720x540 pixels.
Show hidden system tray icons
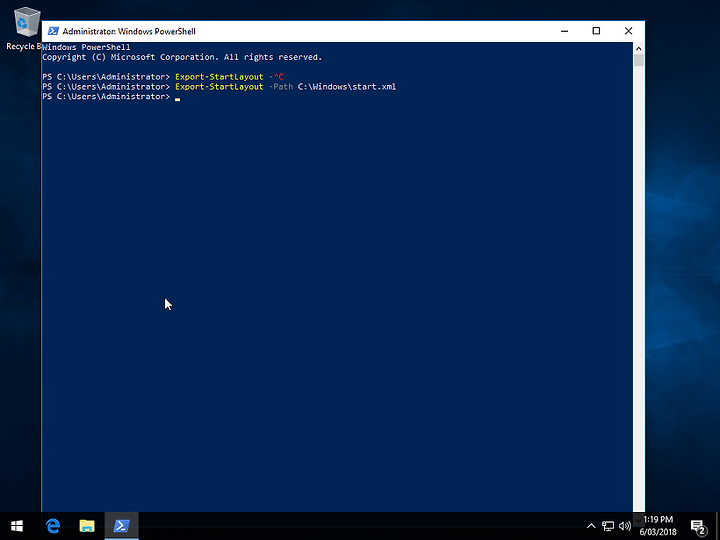591,526
